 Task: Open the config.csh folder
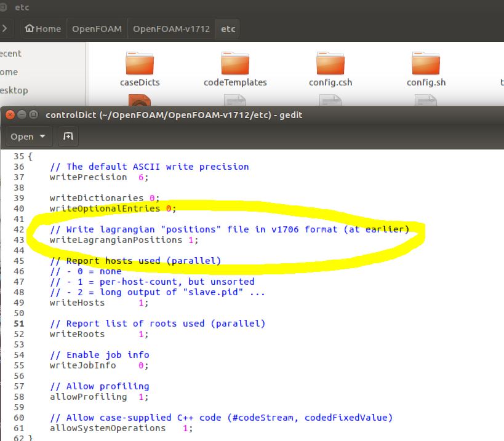click(x=330, y=64)
